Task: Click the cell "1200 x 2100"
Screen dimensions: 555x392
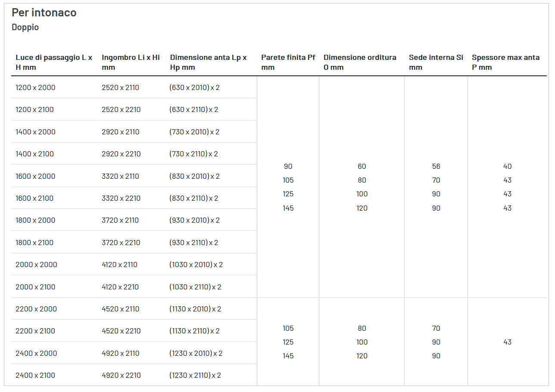Action: pos(35,109)
